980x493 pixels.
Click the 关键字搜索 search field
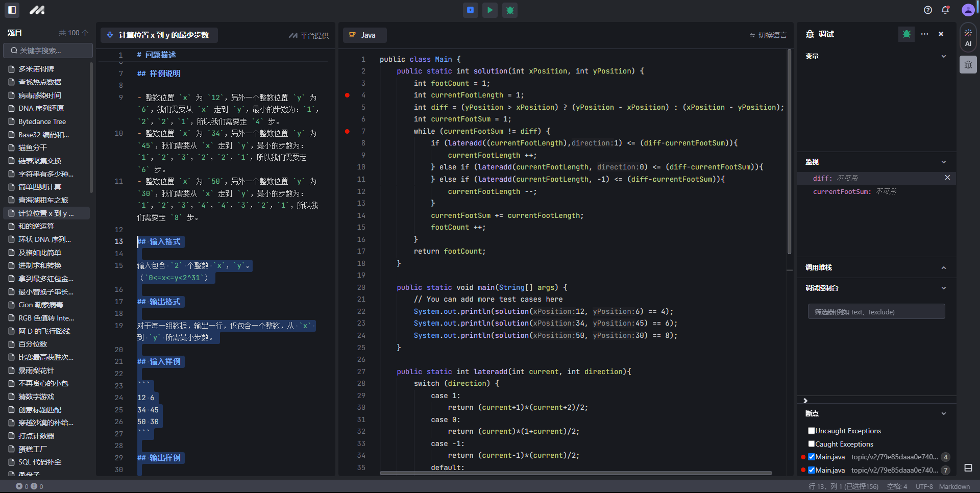(48, 51)
